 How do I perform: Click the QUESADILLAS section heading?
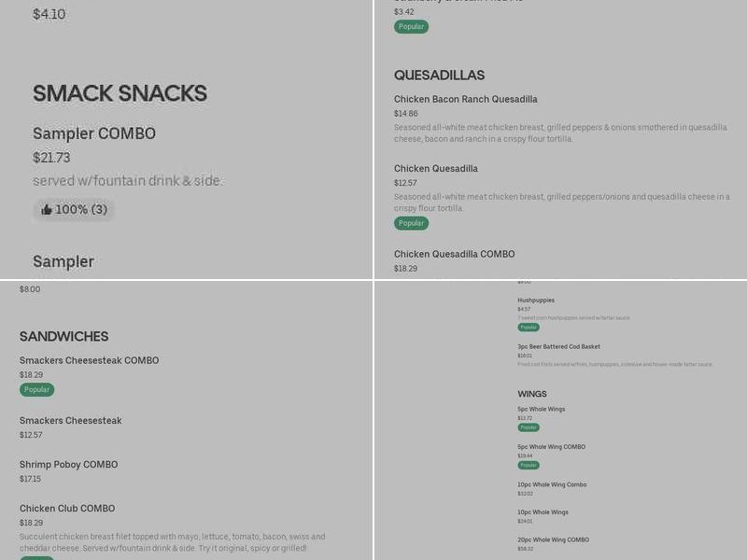tap(439, 75)
